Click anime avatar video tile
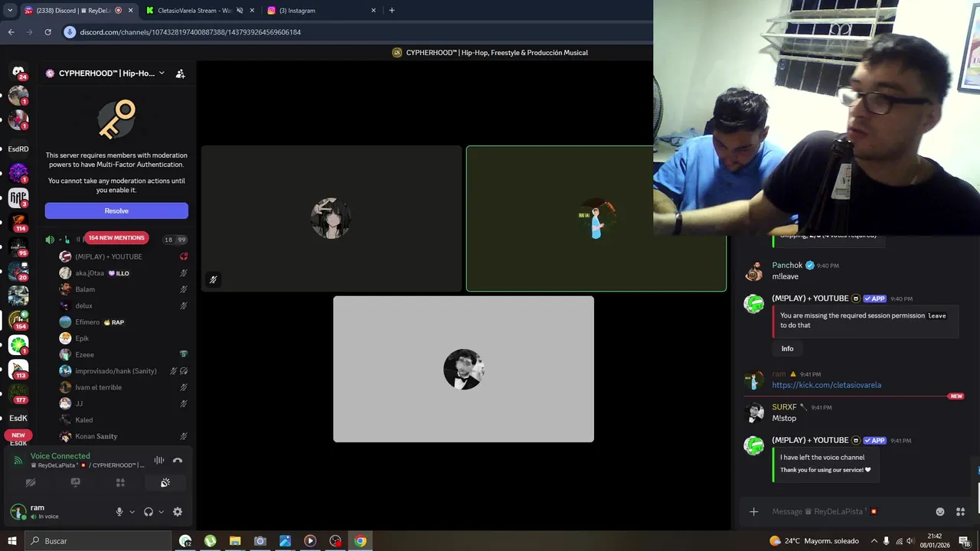This screenshot has height=551, width=980. 332,218
